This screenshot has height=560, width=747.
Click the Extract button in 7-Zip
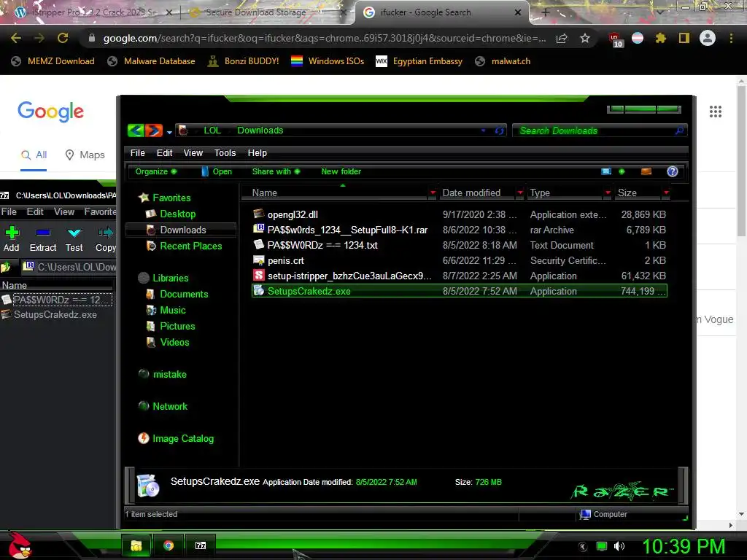click(43, 239)
